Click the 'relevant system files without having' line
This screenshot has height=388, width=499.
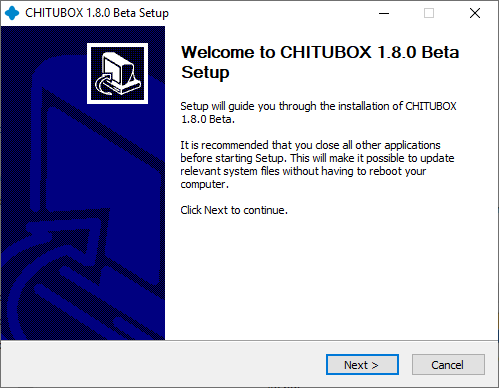pyautogui.click(x=303, y=171)
